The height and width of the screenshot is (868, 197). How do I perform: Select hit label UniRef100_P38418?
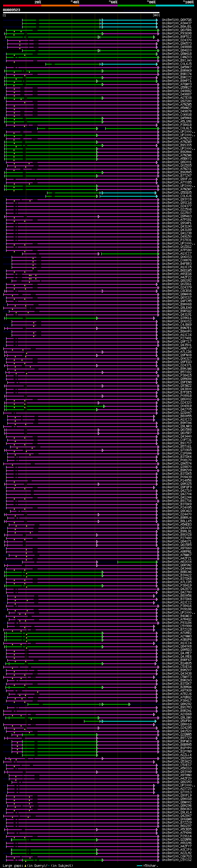pyautogui.click(x=177, y=125)
